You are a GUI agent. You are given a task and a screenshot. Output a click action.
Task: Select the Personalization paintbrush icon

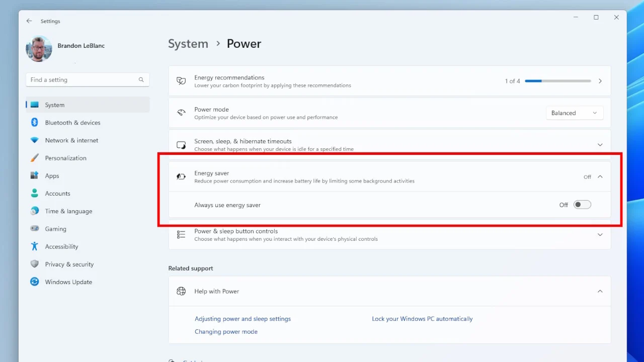pyautogui.click(x=35, y=158)
